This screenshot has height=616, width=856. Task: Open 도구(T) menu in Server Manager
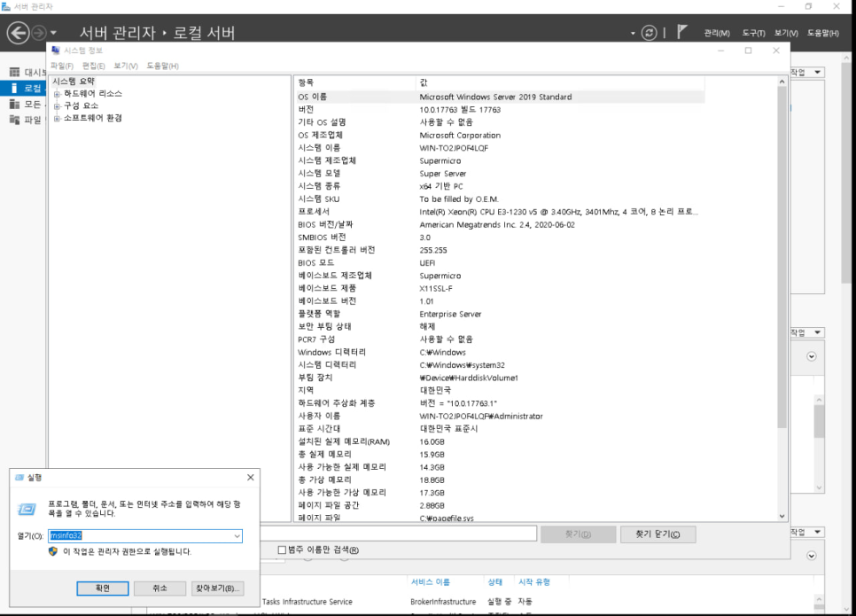(753, 33)
